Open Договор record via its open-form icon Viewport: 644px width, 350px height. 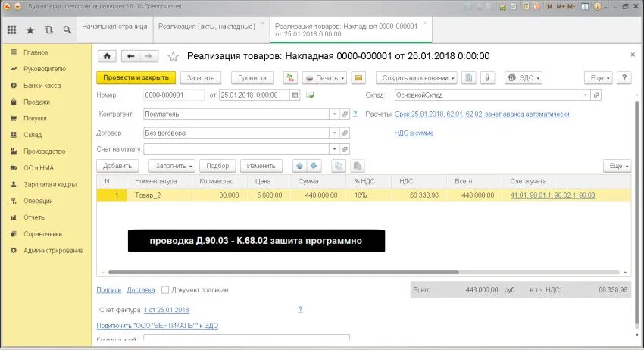[x=345, y=133]
